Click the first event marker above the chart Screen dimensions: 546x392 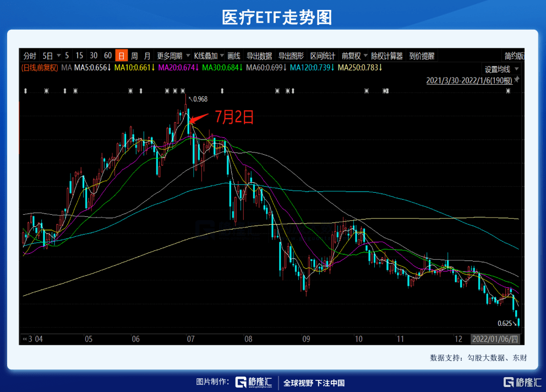(25, 91)
